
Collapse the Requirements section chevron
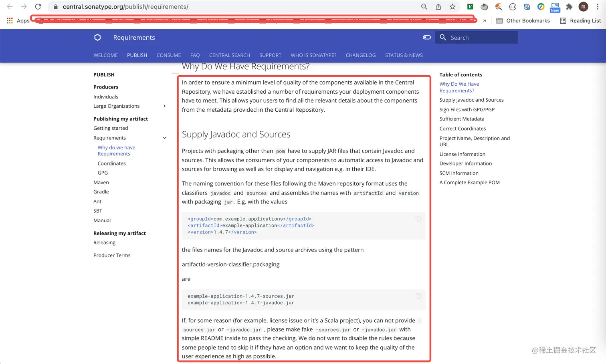(x=164, y=138)
